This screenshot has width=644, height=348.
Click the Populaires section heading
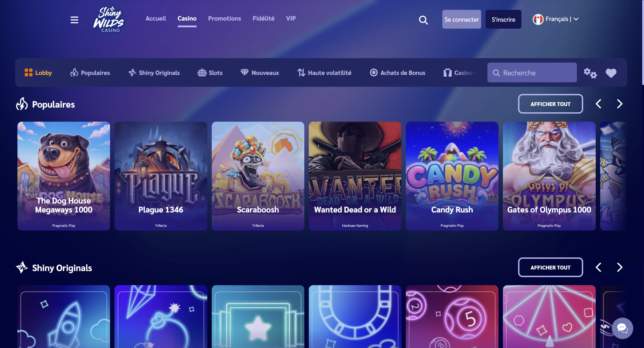pyautogui.click(x=53, y=104)
